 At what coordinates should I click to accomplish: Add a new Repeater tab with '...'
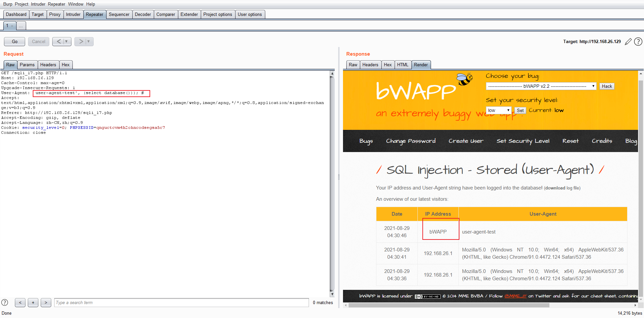[21, 26]
